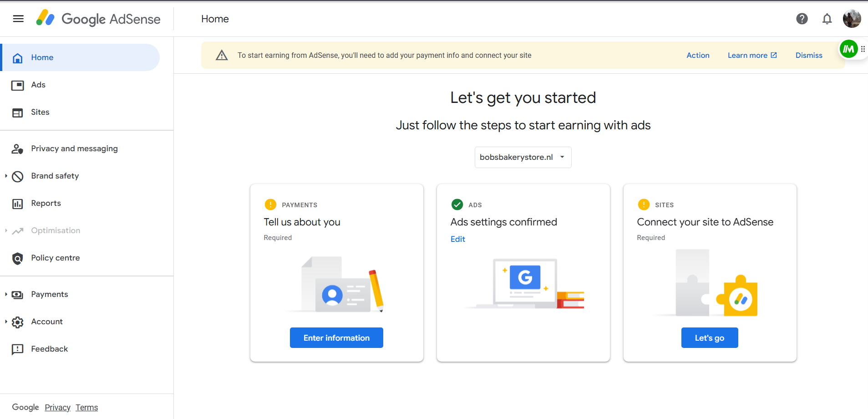Click the Reports chart icon
Viewport: 868px width, 419px height.
[17, 204]
